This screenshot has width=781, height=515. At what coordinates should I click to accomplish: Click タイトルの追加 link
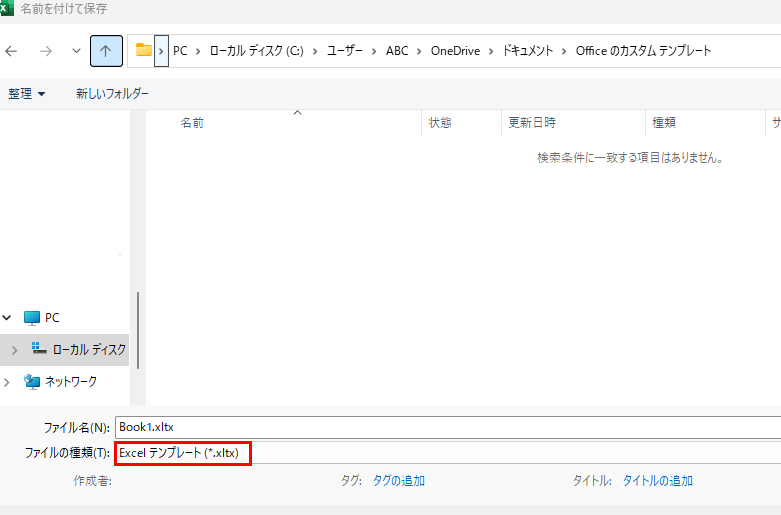tap(657, 481)
